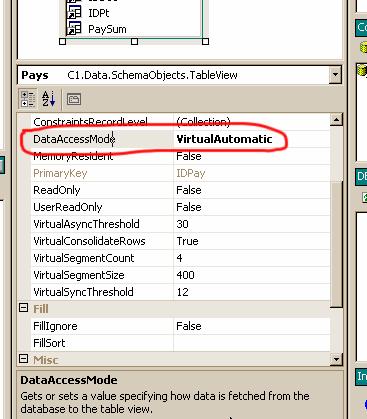Click the empty FillSort value field
This screenshot has width=367, height=419.
click(x=252, y=343)
